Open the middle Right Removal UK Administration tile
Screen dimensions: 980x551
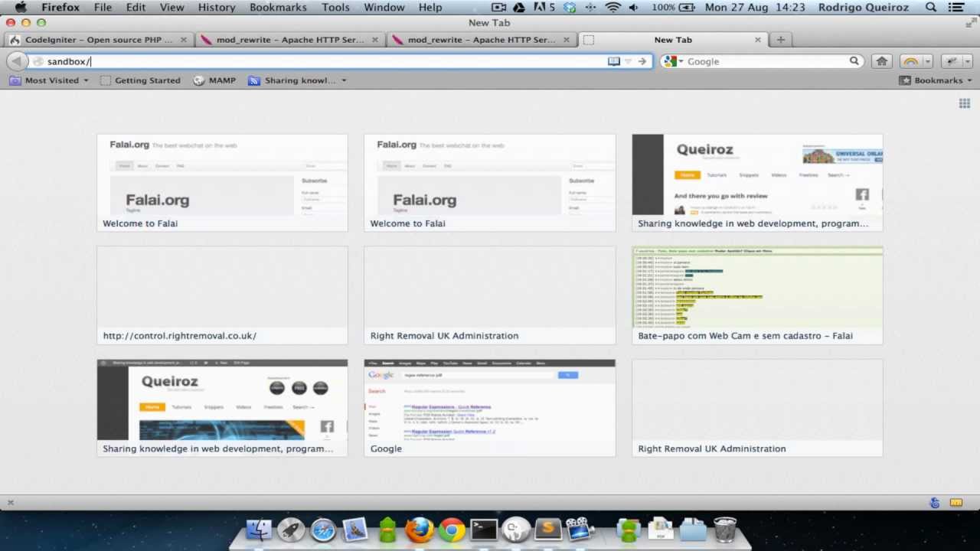pyautogui.click(x=489, y=295)
